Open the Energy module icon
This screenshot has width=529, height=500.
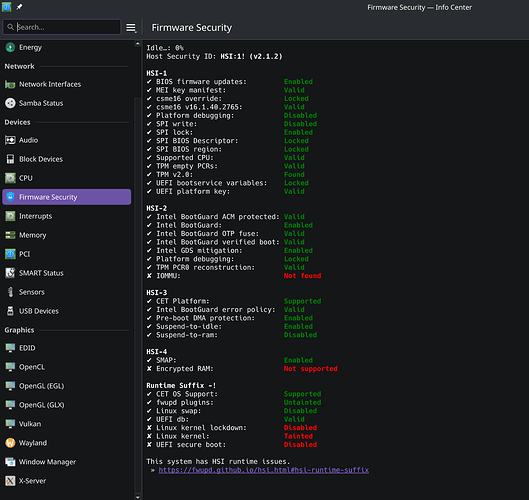tap(10, 47)
